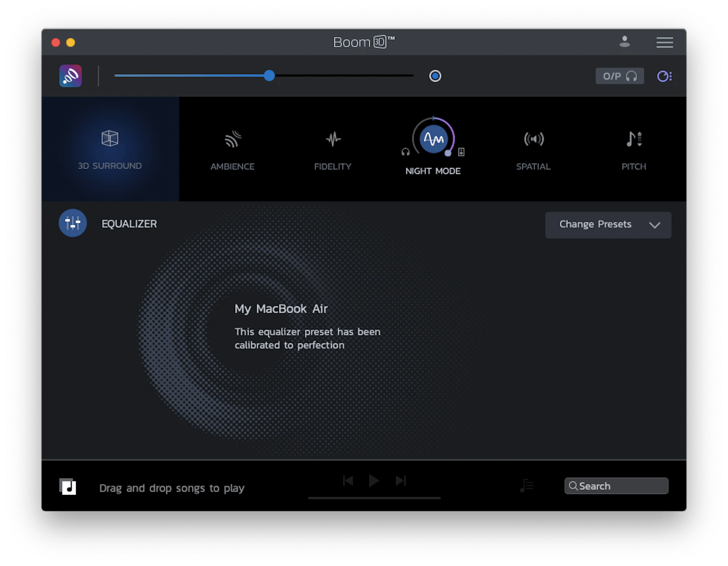Click the O/P headphones output button
728x566 pixels.
(619, 76)
